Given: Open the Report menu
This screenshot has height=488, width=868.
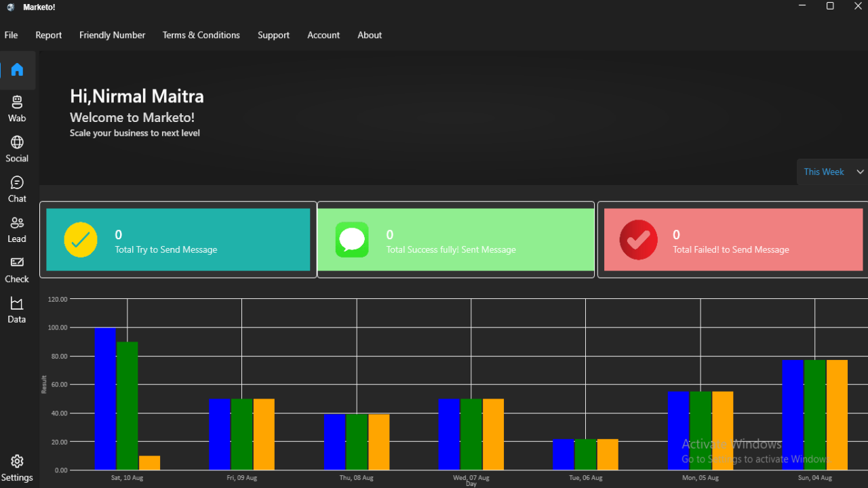Looking at the screenshot, I should pos(48,35).
